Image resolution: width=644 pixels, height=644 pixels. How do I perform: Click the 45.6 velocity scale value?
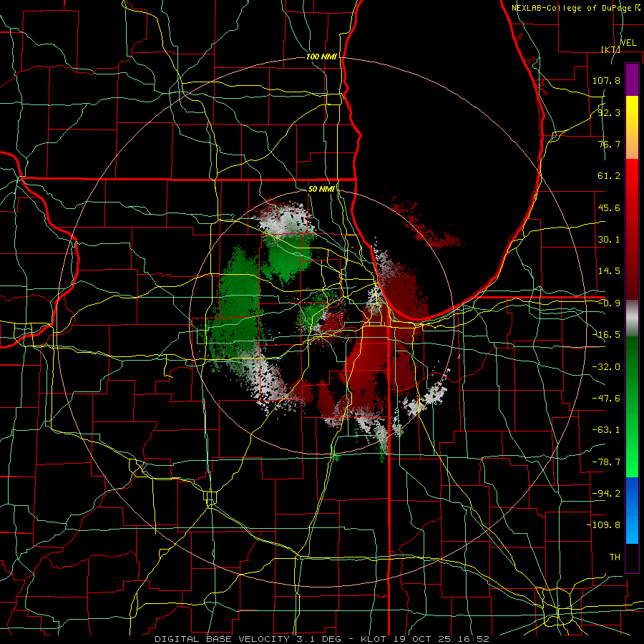coord(609,208)
